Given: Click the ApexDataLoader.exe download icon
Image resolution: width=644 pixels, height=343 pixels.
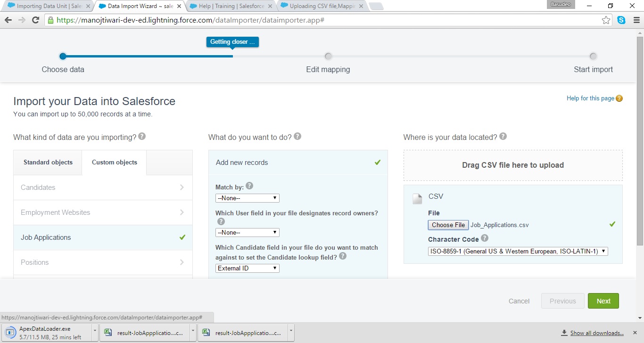Looking at the screenshot, I should (10, 332).
